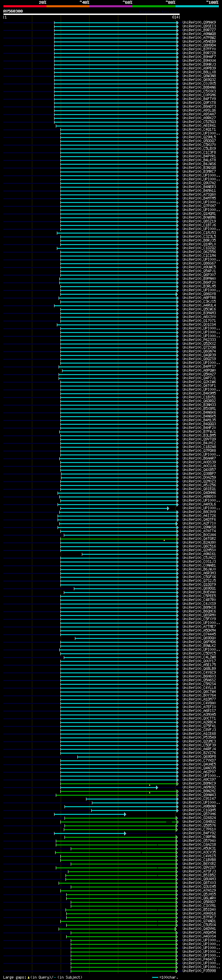This screenshot has height=980, width=222.
Task: Select hit label UniRef100_B9R7Z7
Action: tap(199, 30)
